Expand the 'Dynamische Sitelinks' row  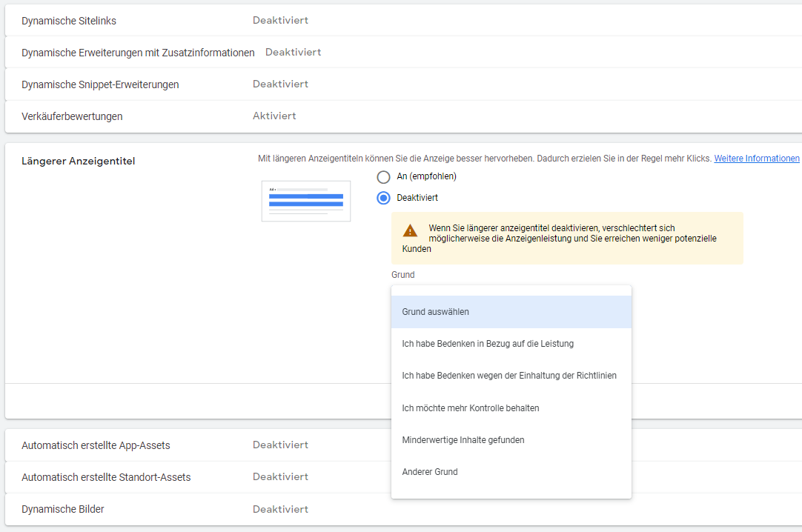(x=69, y=21)
